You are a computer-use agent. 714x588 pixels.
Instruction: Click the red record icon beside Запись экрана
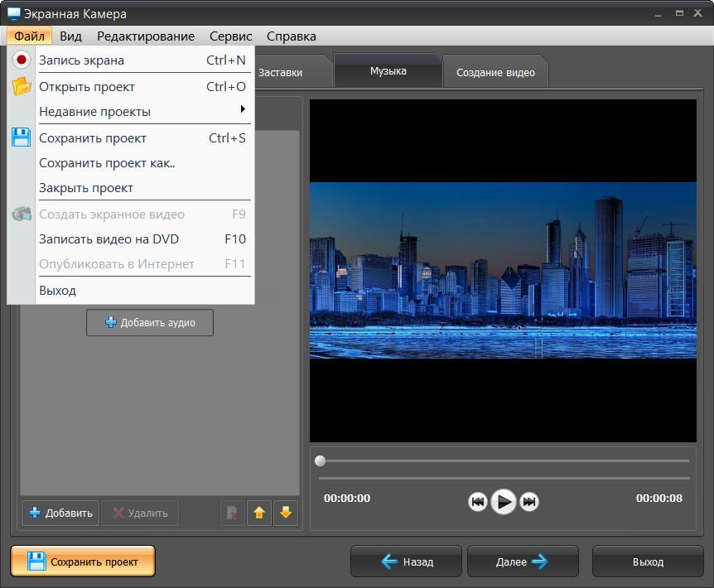tap(22, 60)
